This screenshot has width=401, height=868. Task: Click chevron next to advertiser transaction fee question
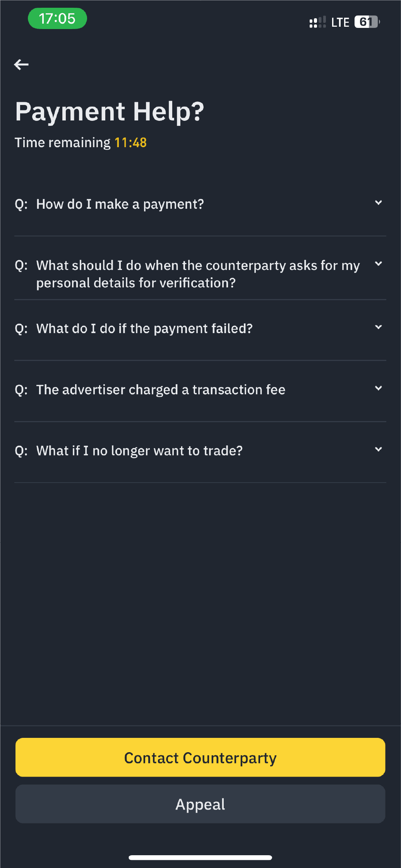tap(378, 388)
